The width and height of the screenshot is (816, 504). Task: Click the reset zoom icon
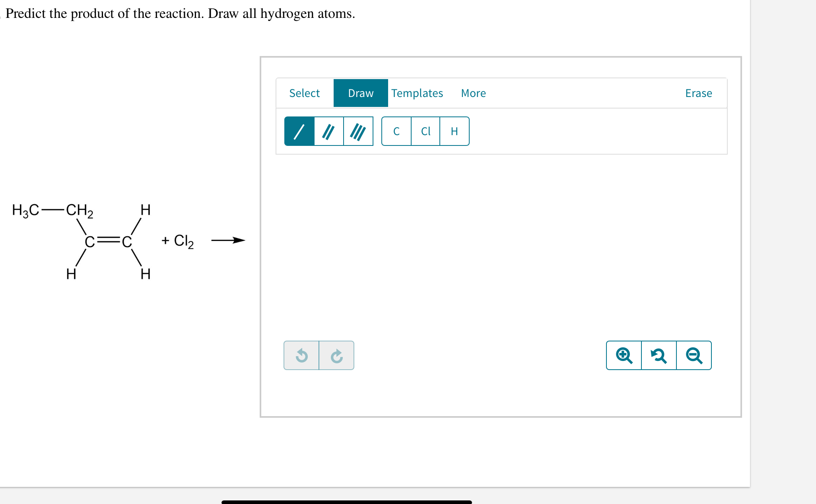pyautogui.click(x=659, y=355)
